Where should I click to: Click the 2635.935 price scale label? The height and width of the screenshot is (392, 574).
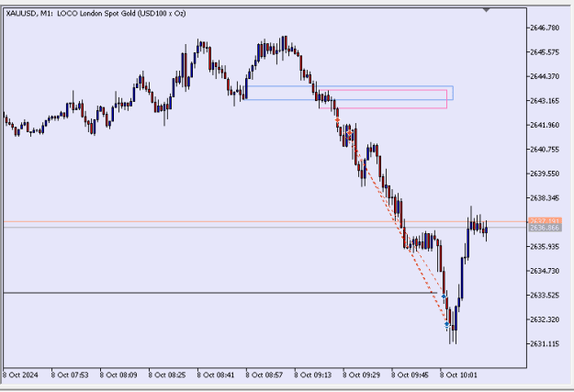click(545, 246)
